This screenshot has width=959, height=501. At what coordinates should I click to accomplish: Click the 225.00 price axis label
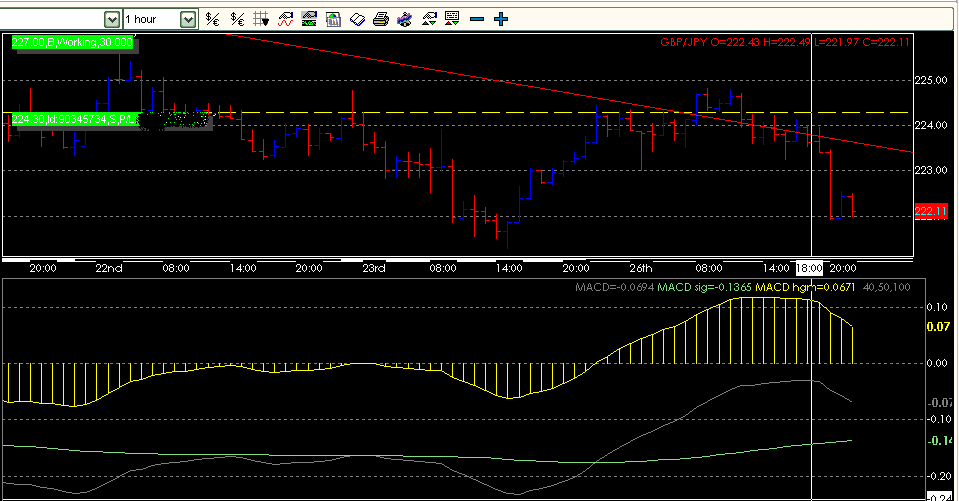[x=931, y=80]
